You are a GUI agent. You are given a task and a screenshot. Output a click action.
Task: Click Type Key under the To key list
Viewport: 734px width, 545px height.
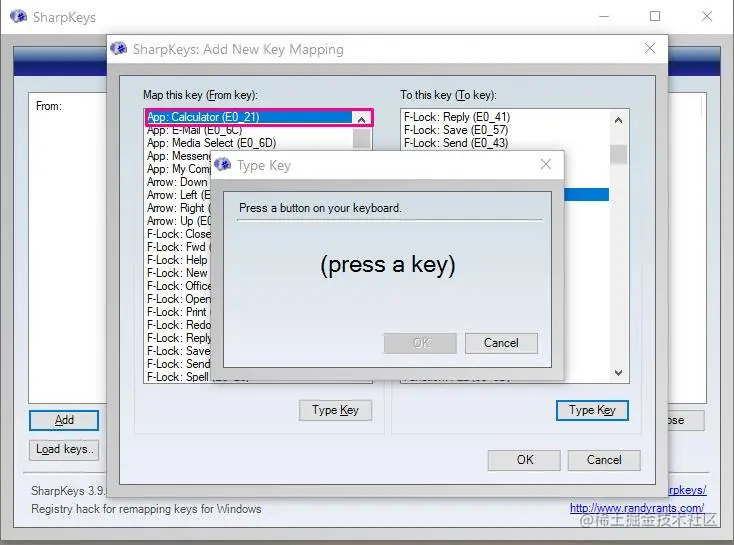592,410
